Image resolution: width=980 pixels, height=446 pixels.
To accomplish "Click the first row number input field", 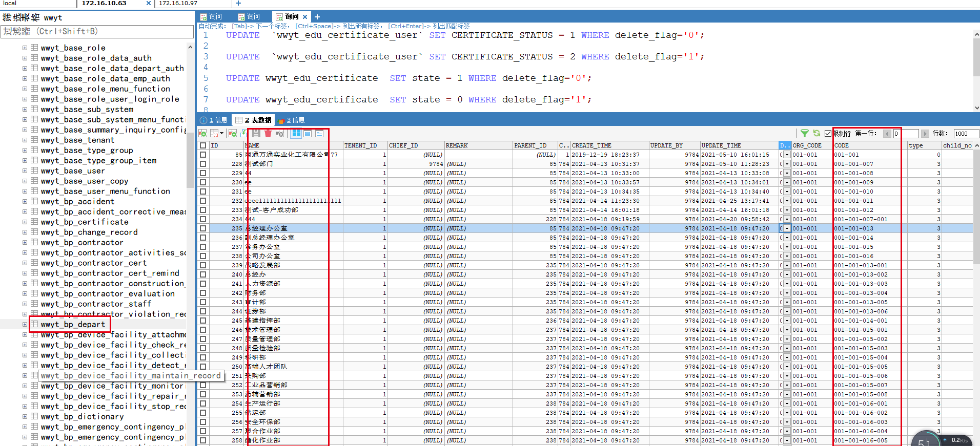I will (x=906, y=134).
